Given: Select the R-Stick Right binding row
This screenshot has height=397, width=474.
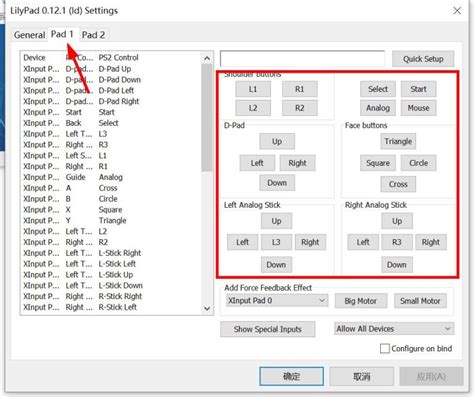Looking at the screenshot, I should [x=111, y=296].
